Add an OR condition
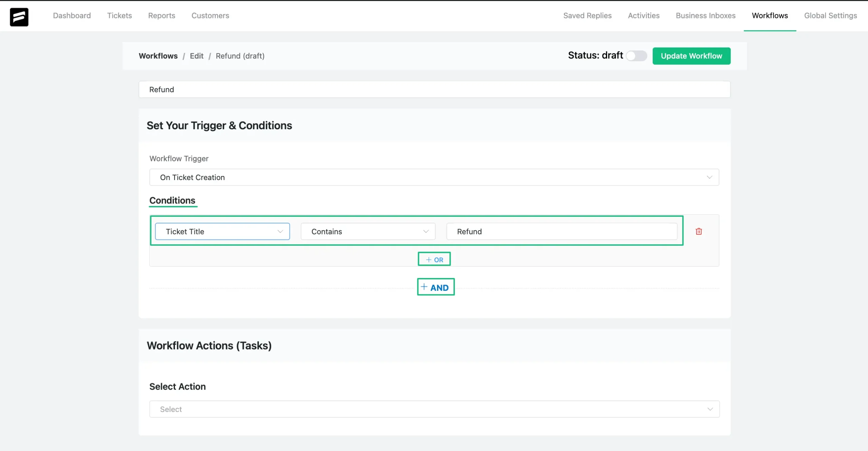Viewport: 868px width, 451px height. click(x=434, y=259)
